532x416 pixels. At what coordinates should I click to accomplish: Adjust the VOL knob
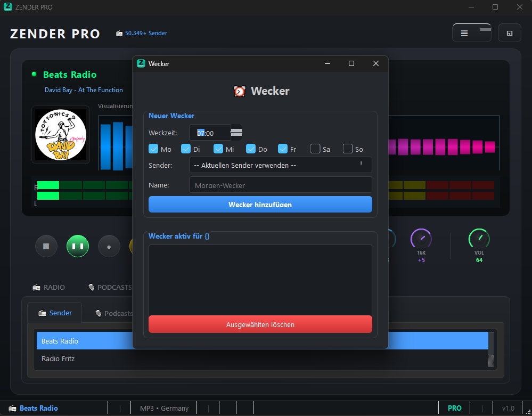tap(479, 239)
